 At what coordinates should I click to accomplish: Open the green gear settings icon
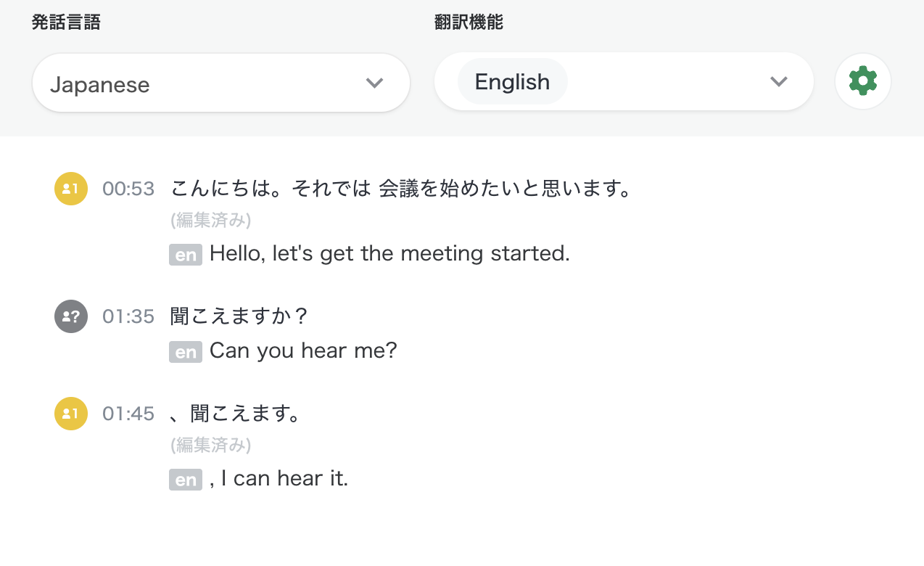[x=862, y=81]
